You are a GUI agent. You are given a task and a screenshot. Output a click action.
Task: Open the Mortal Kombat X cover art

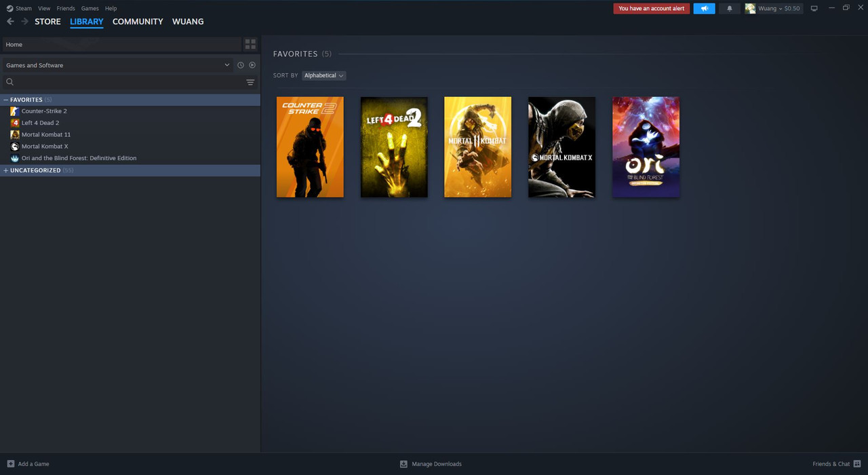pos(561,147)
